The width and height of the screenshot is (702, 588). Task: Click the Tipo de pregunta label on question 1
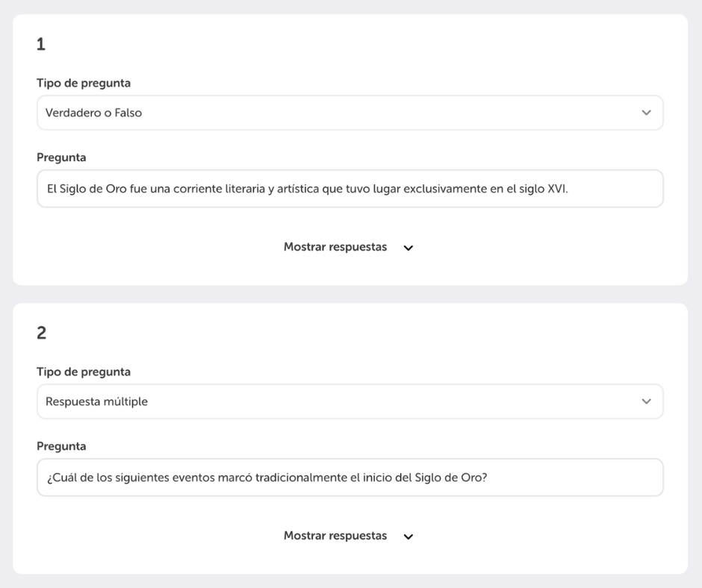tap(84, 83)
